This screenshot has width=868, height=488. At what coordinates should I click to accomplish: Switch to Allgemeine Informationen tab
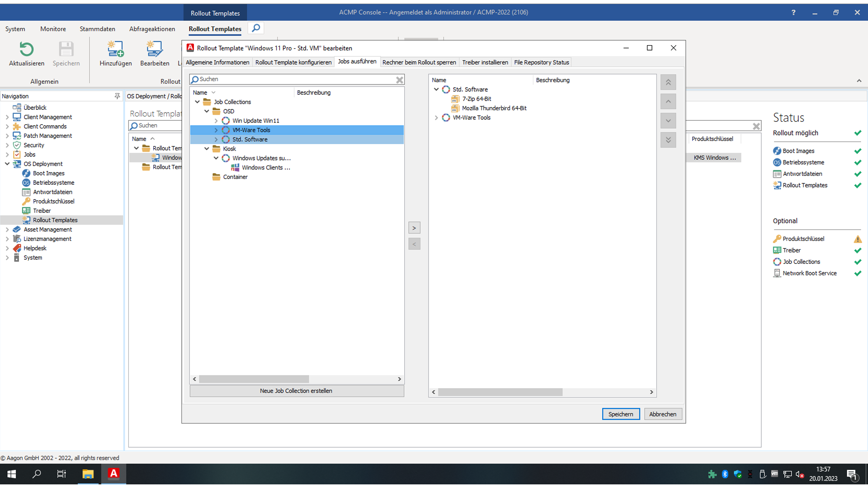pyautogui.click(x=217, y=62)
